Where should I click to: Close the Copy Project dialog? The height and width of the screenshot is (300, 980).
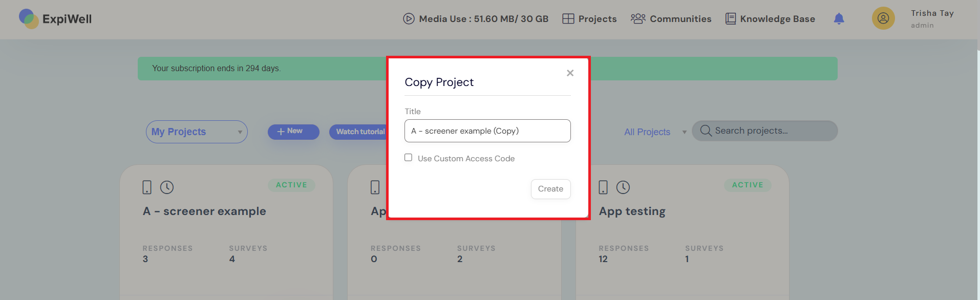click(570, 73)
